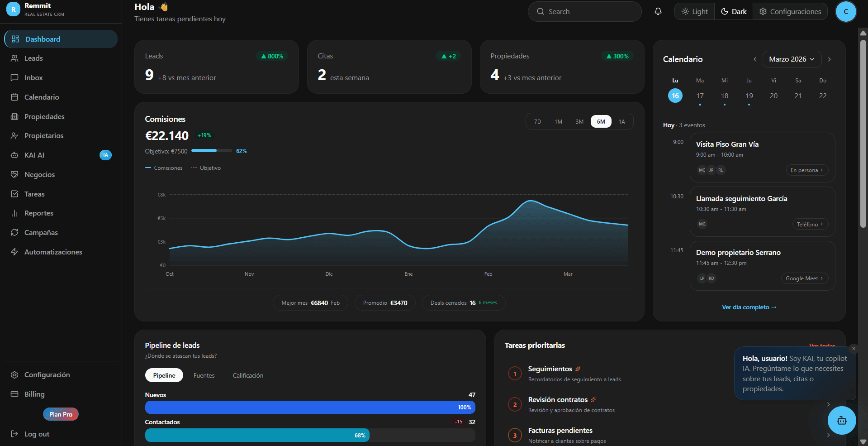Open KAI AI from the sidebar
Viewport: 868px width, 446px height.
coord(15,155)
